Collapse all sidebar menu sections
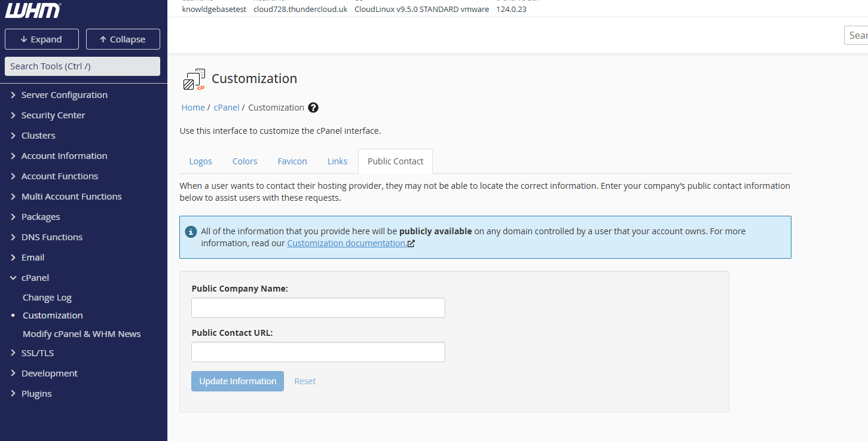Image resolution: width=868 pixels, height=441 pixels. [123, 39]
